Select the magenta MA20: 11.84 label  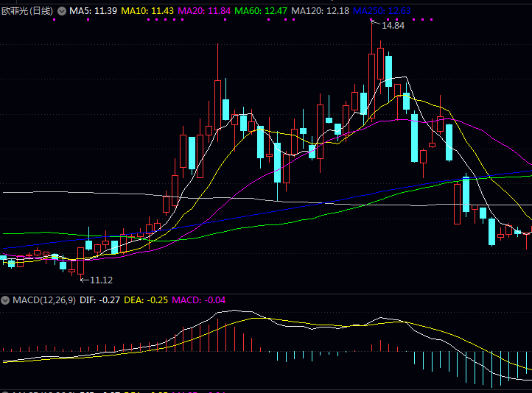[x=204, y=11]
